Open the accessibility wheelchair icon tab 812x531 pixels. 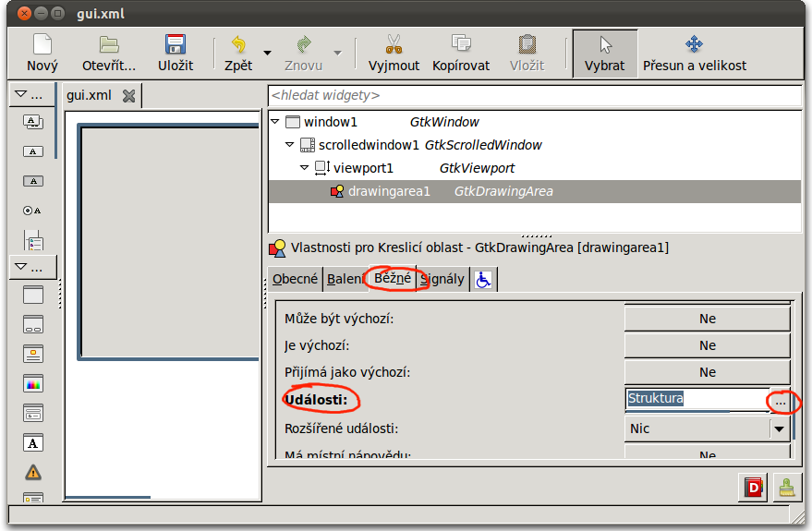tap(483, 280)
